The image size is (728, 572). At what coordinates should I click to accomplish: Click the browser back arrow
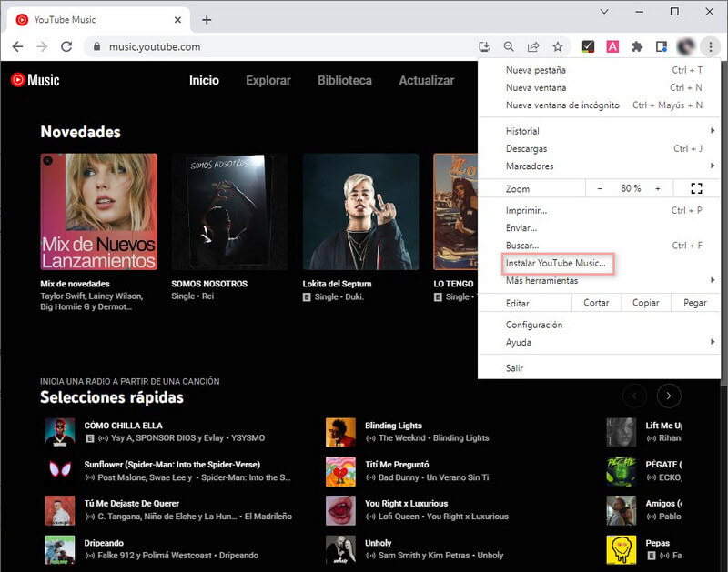pyautogui.click(x=17, y=46)
